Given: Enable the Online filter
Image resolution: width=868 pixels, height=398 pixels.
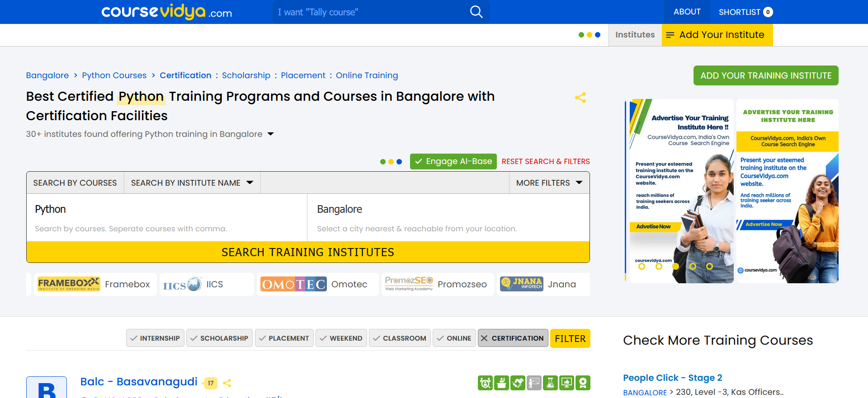Looking at the screenshot, I should point(454,338).
